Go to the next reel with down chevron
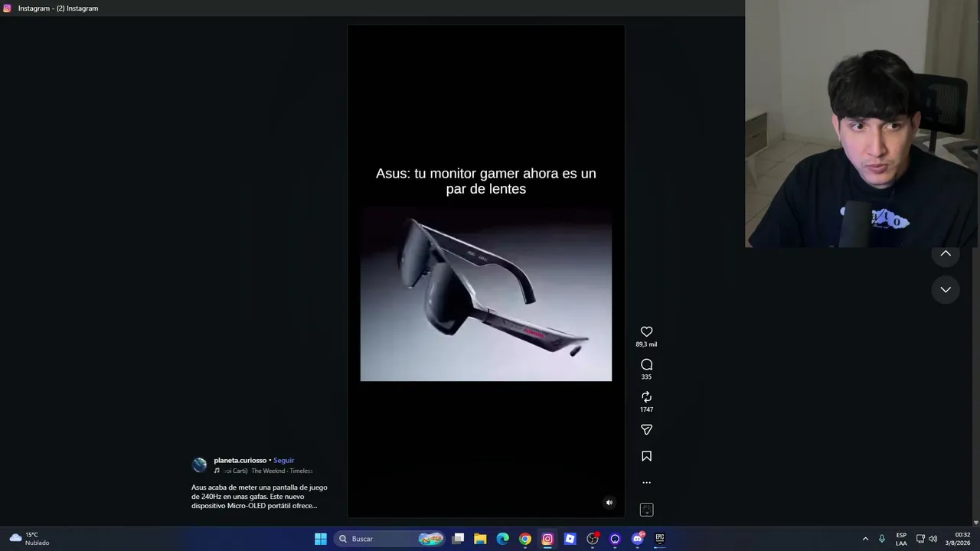The width and height of the screenshot is (980, 551). point(946,289)
